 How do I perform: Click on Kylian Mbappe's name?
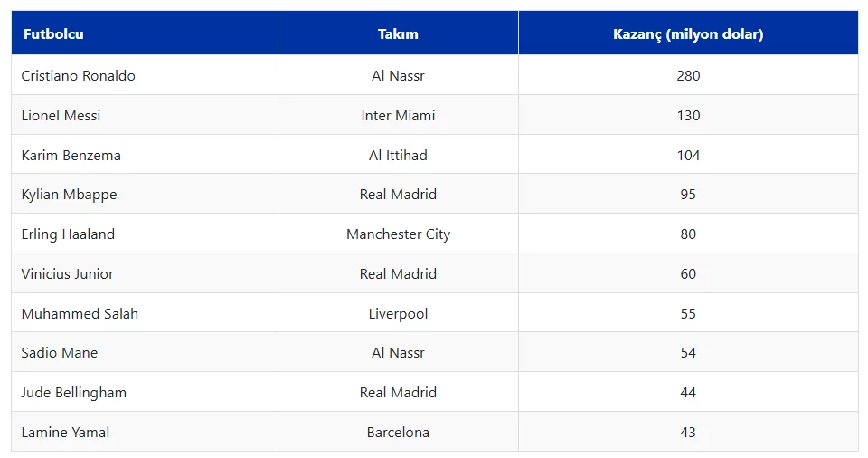tap(70, 195)
